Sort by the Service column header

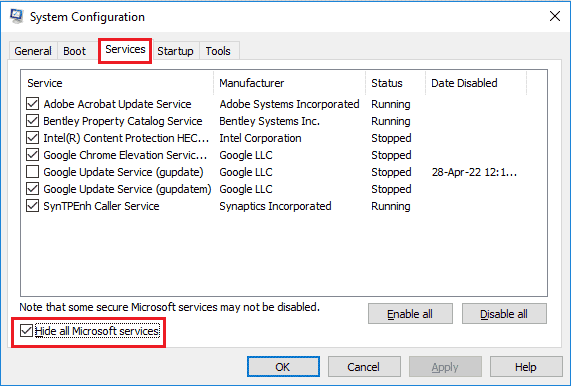pyautogui.click(x=117, y=83)
